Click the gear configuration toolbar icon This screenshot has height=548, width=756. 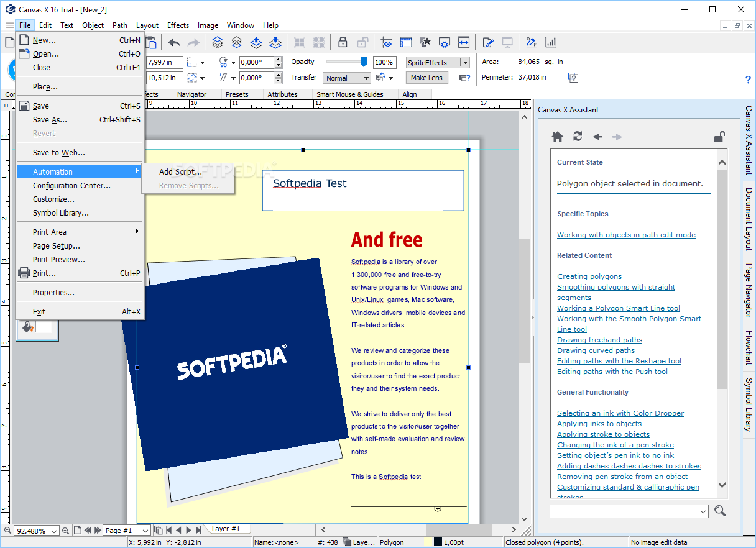click(445, 42)
